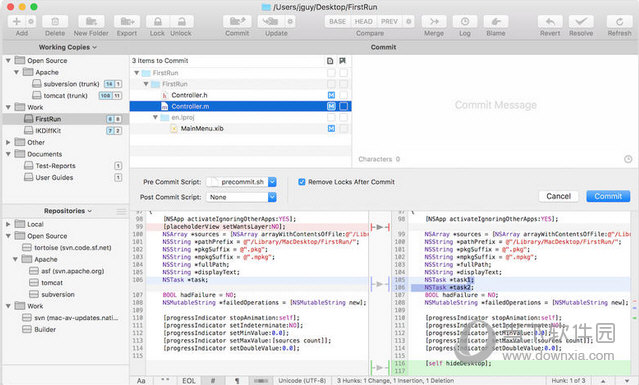Screen dimensions: 639x385
Task: Click the Revert toolbar icon
Action: [x=550, y=21]
